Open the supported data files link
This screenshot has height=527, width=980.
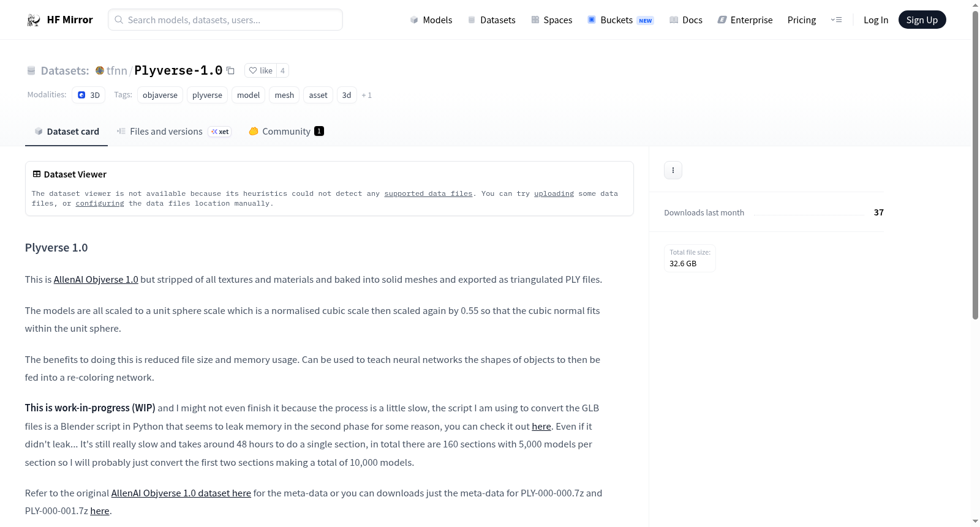[x=428, y=193]
